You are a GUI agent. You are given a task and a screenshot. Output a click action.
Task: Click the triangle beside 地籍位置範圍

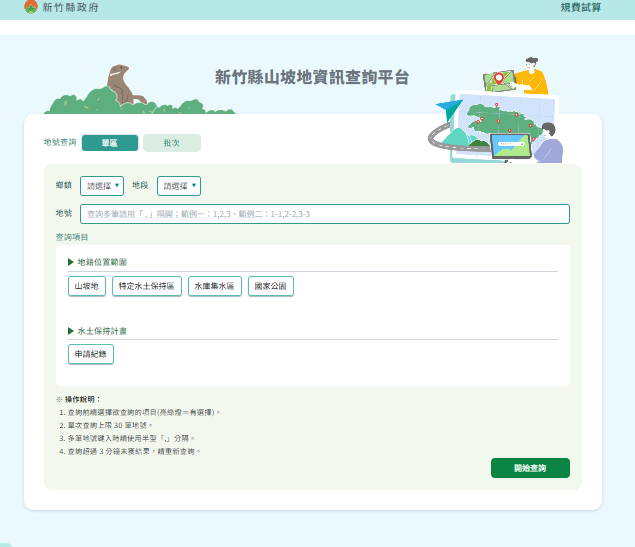[x=71, y=261]
